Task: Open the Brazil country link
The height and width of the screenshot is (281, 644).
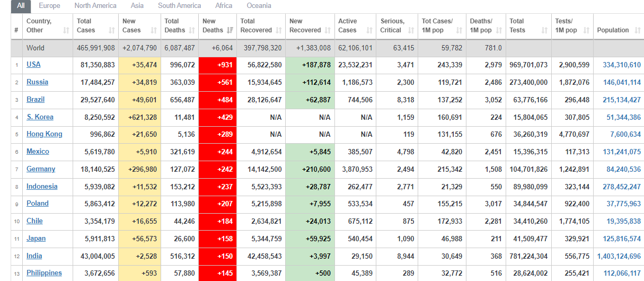Action: click(36, 100)
